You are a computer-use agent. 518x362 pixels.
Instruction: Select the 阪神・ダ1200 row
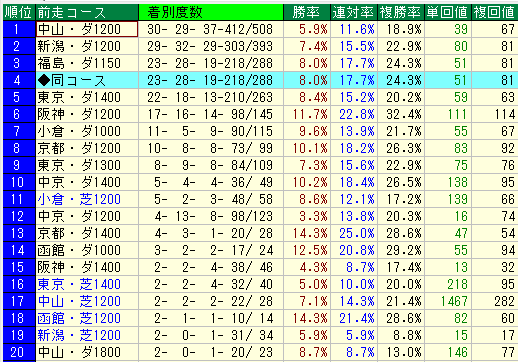260,114
